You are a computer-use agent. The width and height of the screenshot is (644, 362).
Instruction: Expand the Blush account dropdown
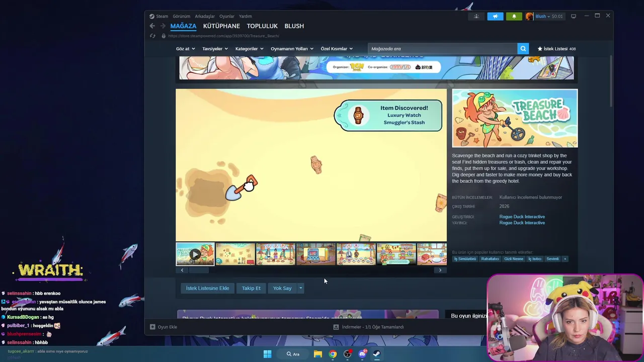pos(549,16)
